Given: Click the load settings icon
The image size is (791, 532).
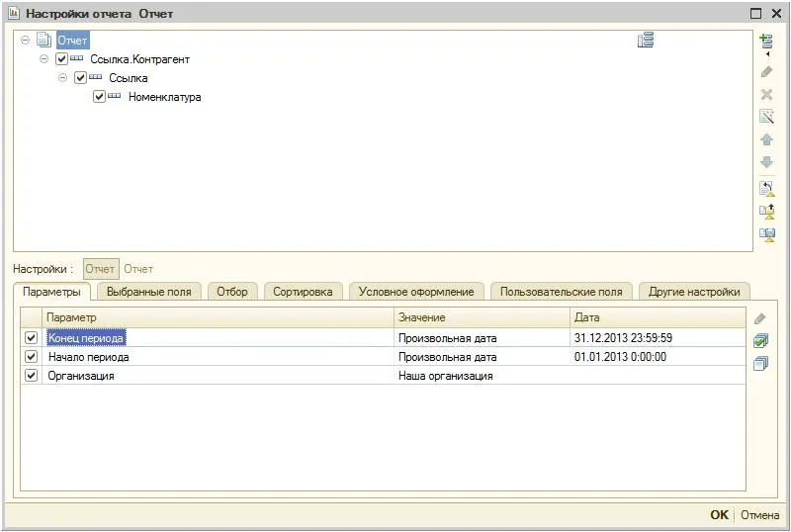Looking at the screenshot, I should tap(767, 212).
